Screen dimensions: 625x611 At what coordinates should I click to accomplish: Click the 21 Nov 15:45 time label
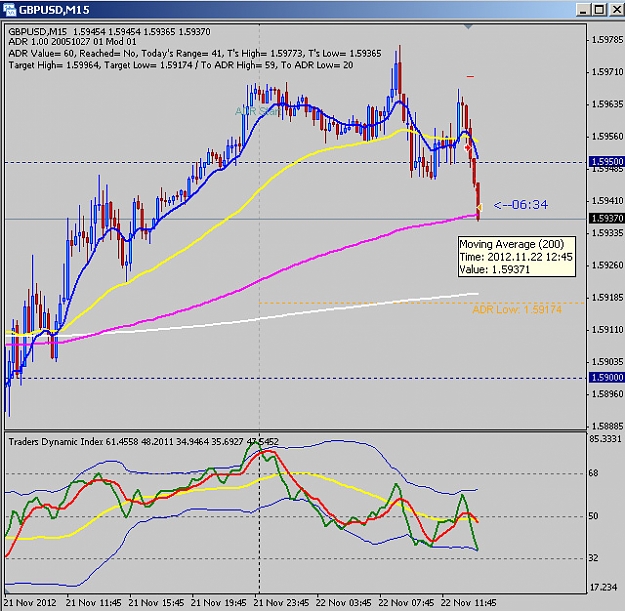click(x=157, y=602)
